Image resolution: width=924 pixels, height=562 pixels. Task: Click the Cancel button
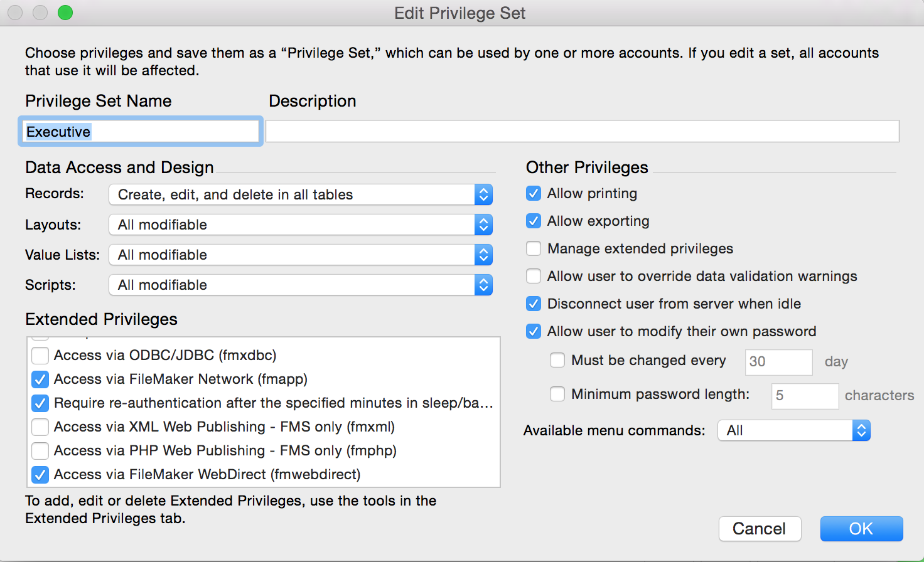click(x=760, y=529)
